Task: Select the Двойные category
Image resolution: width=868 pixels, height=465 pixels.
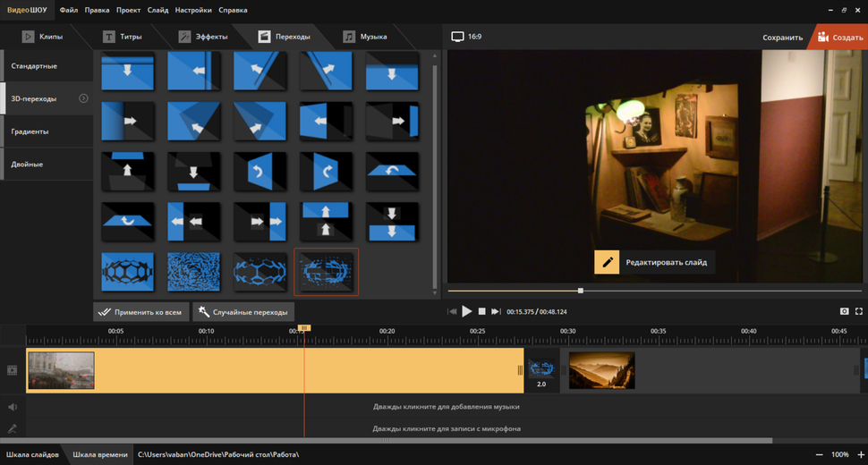Action: coord(47,165)
